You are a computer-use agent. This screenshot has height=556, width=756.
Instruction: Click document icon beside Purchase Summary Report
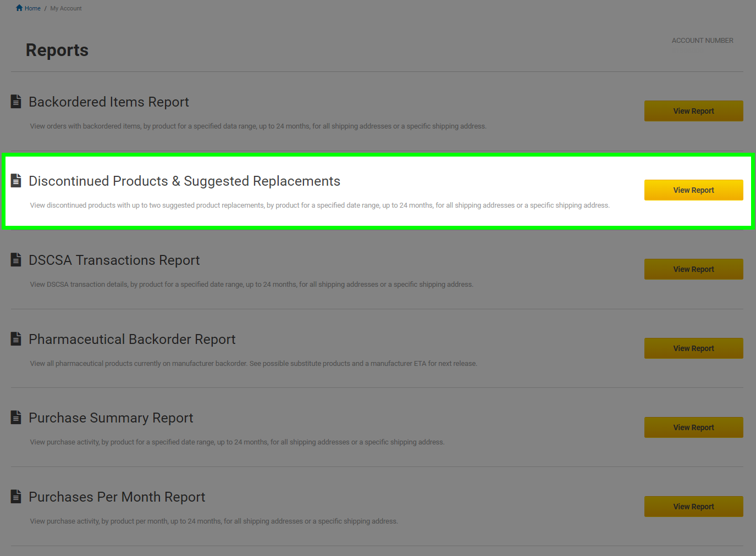click(x=16, y=417)
